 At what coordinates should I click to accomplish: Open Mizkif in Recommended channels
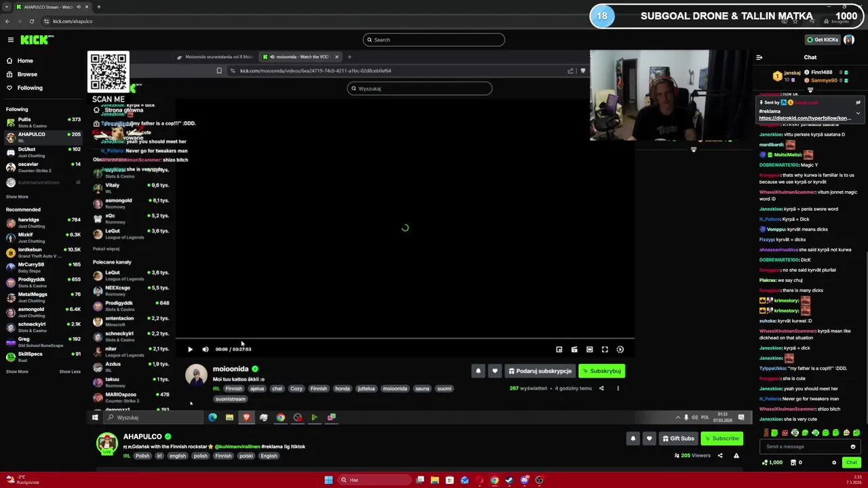coord(42,237)
